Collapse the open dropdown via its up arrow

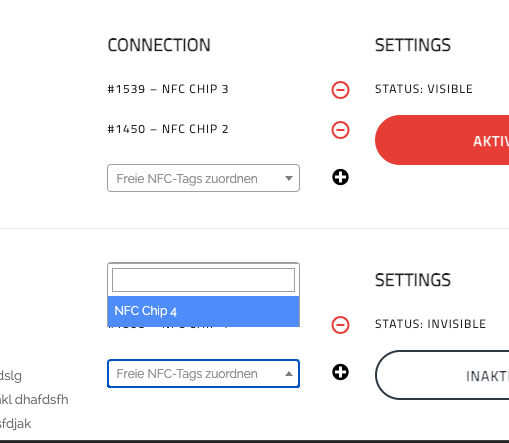click(289, 374)
